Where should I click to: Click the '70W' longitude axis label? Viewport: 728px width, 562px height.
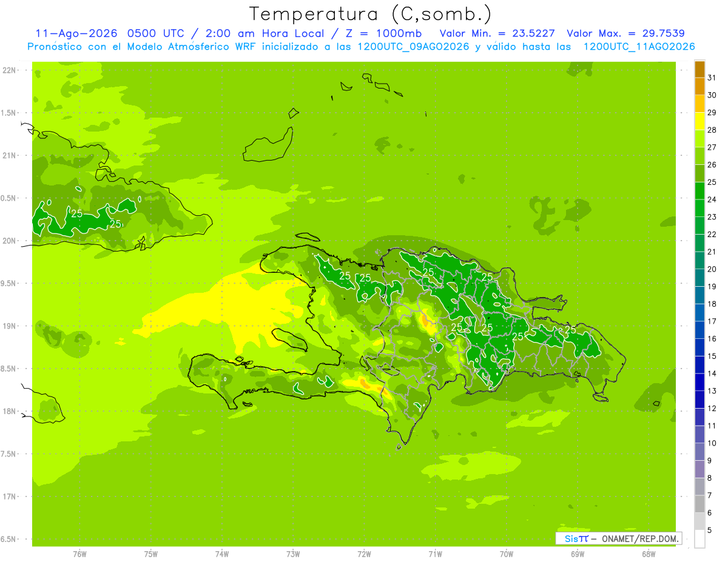pos(507,554)
